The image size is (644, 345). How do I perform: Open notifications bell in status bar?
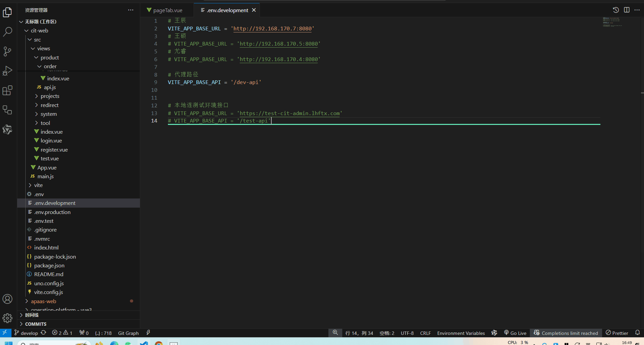point(637,333)
